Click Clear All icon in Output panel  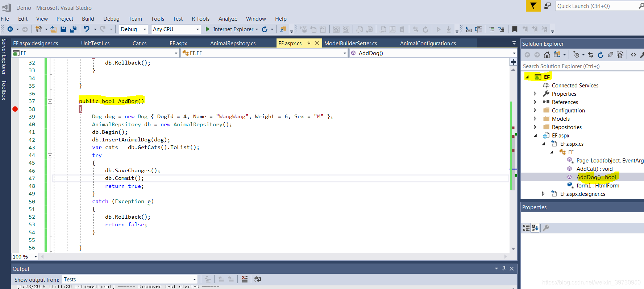pos(245,279)
